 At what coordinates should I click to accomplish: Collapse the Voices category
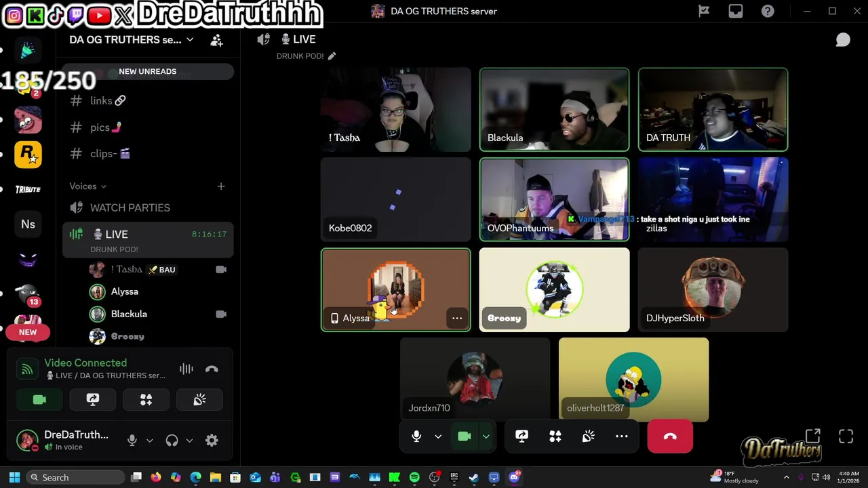point(87,186)
